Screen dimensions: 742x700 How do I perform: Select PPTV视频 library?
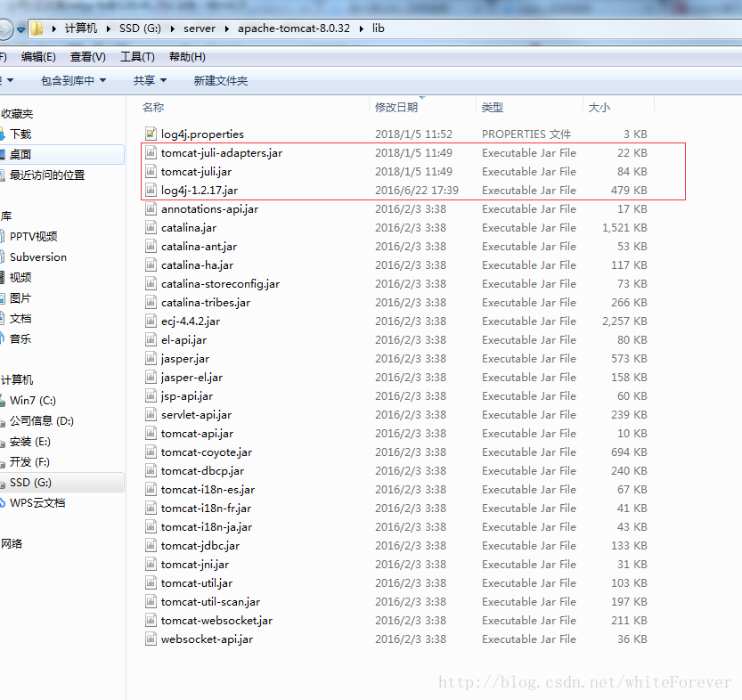coord(34,237)
